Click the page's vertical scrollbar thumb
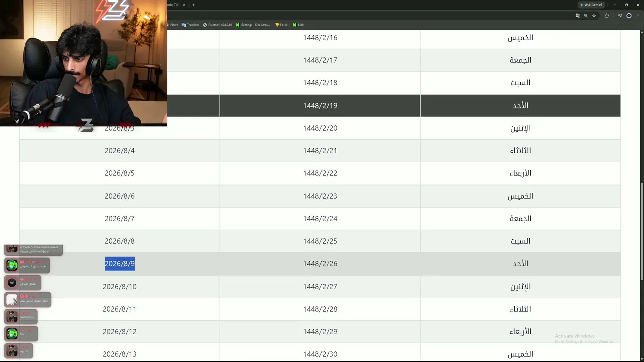This screenshot has width=644, height=362. coord(641,231)
